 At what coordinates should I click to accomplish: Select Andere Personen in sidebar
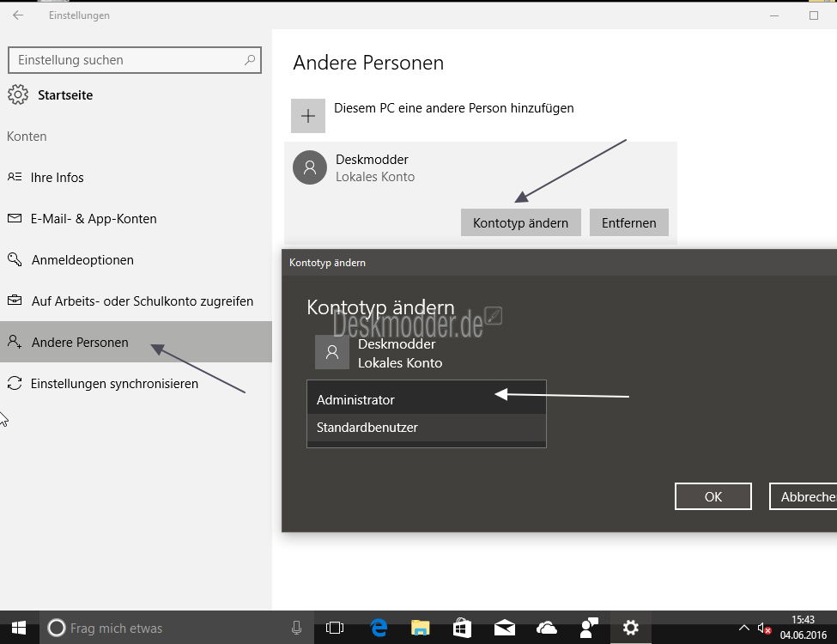tap(136, 342)
